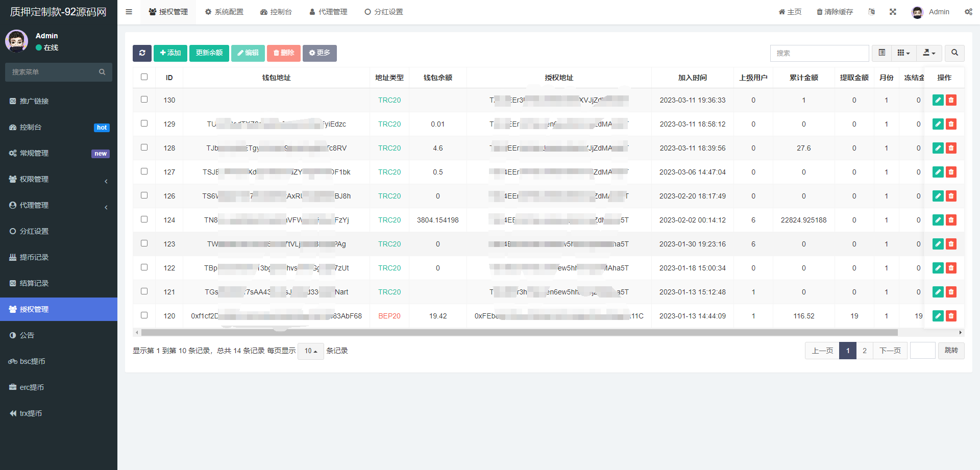
Task: Expand the 权限管理 sidebar menu
Action: pyautogui.click(x=59, y=179)
